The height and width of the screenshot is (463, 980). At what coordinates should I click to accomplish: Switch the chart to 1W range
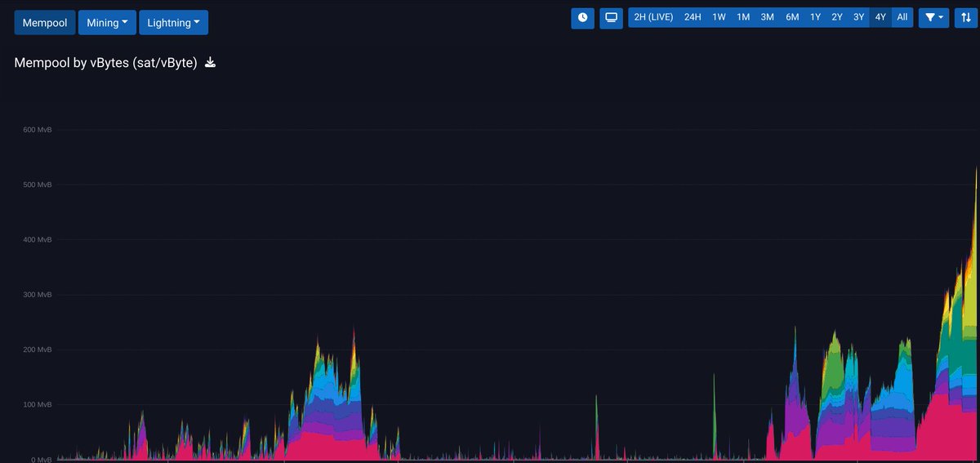coord(719,17)
